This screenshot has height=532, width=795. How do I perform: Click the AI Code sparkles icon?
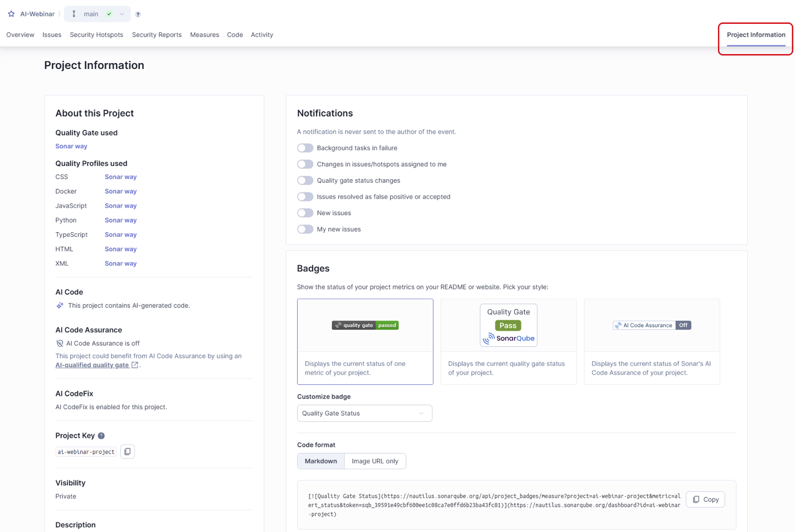pos(59,305)
